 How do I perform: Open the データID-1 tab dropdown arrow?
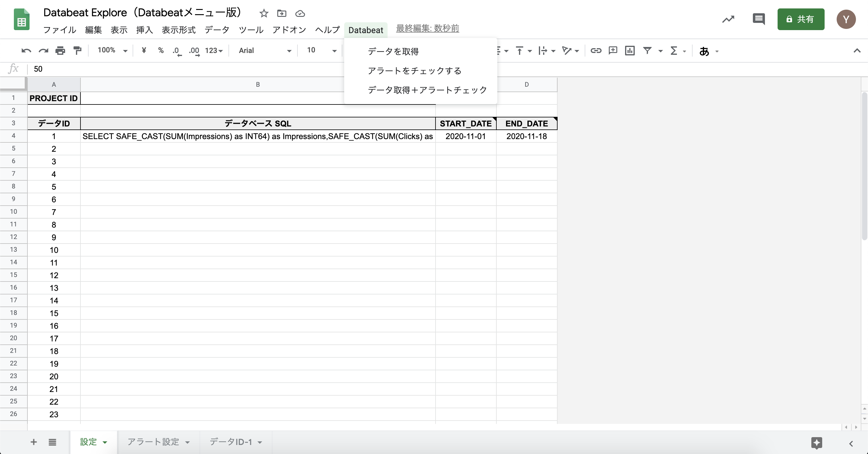[260, 443]
